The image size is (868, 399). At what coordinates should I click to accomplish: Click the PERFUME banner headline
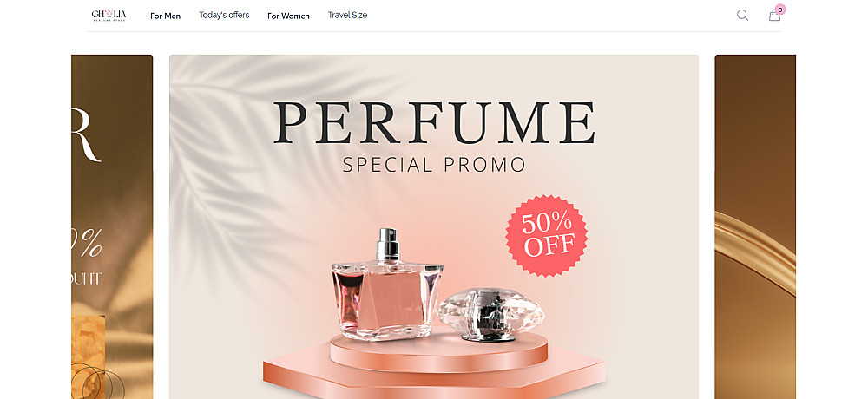pyautogui.click(x=434, y=123)
